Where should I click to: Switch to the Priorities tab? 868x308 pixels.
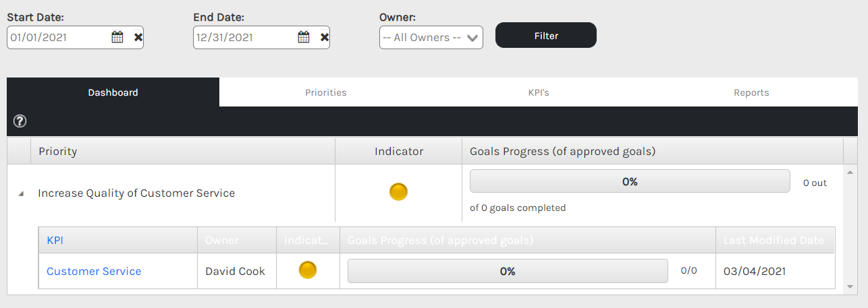pos(325,92)
